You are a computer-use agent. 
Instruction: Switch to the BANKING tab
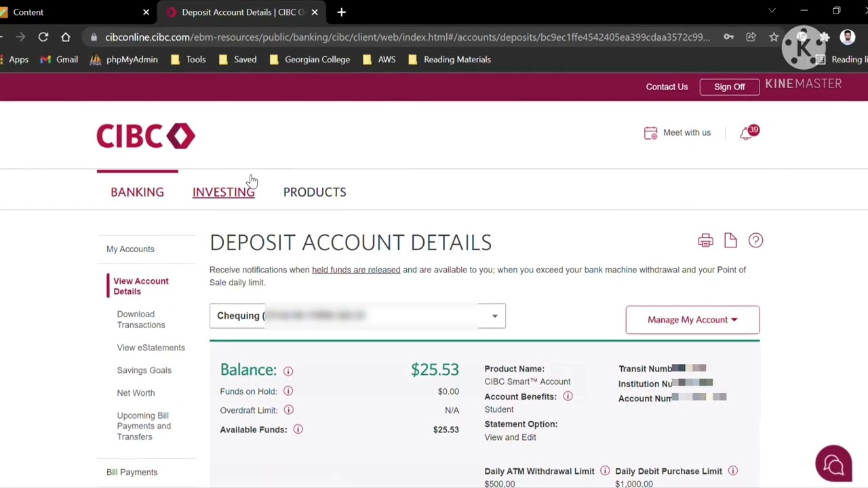(x=137, y=192)
